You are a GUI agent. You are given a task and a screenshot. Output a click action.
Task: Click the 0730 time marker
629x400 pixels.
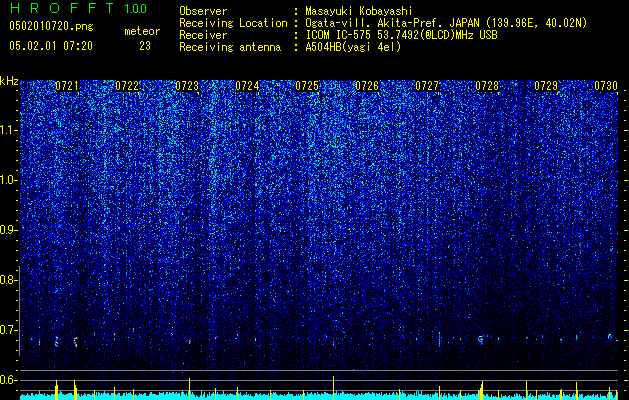pos(606,86)
